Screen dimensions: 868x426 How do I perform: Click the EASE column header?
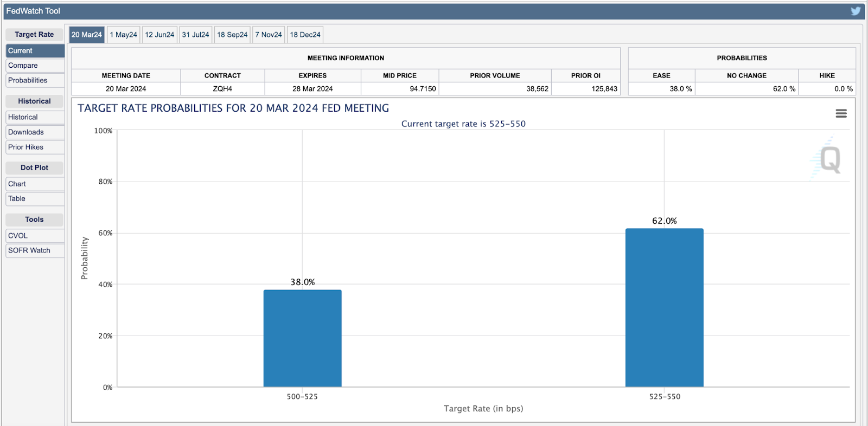coord(661,76)
